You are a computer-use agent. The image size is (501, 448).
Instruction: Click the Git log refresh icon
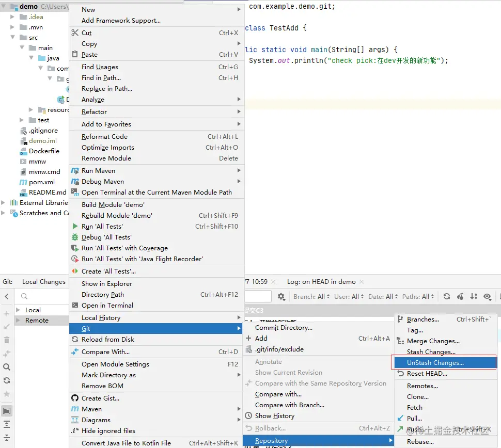point(447,296)
